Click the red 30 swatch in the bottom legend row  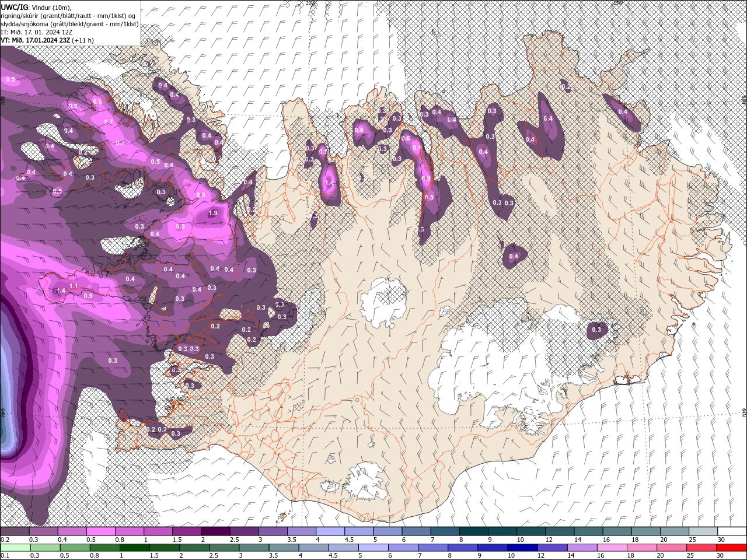[x=731, y=547]
